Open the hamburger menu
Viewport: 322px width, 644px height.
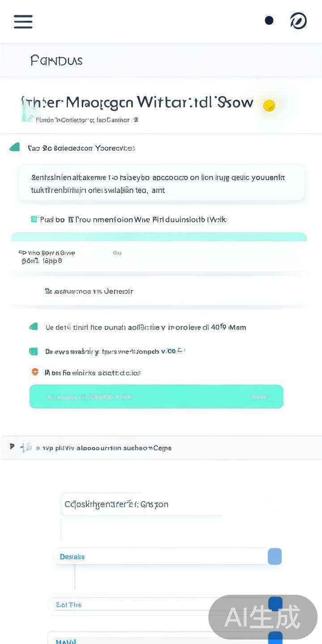(x=23, y=21)
